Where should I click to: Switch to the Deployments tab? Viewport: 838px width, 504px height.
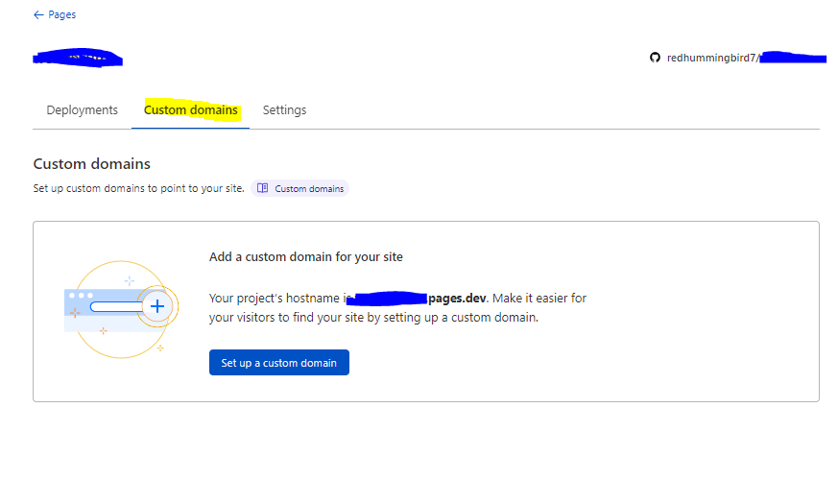82,110
